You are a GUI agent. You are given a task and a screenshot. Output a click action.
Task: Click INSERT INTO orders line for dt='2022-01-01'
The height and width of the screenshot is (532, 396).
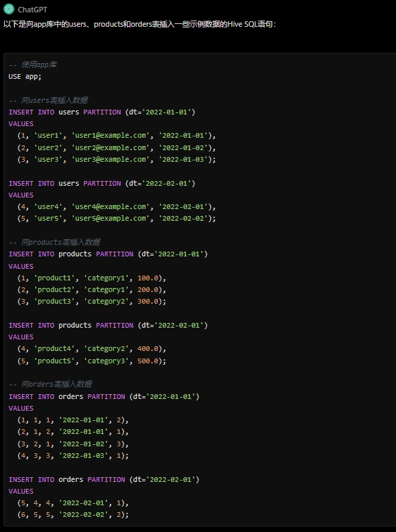[x=104, y=396]
